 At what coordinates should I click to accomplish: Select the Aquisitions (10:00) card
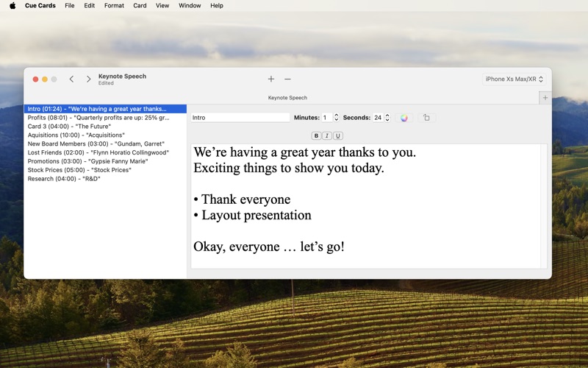[x=105, y=135]
